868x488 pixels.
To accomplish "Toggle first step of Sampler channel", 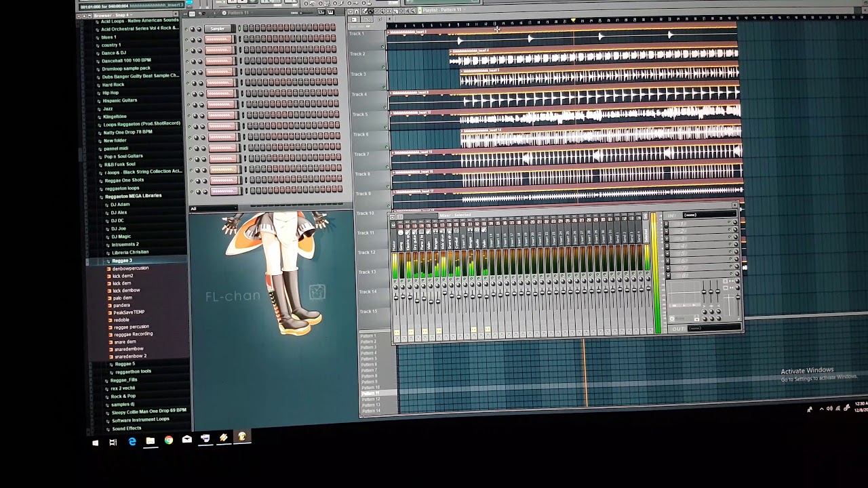I will 247,28.
